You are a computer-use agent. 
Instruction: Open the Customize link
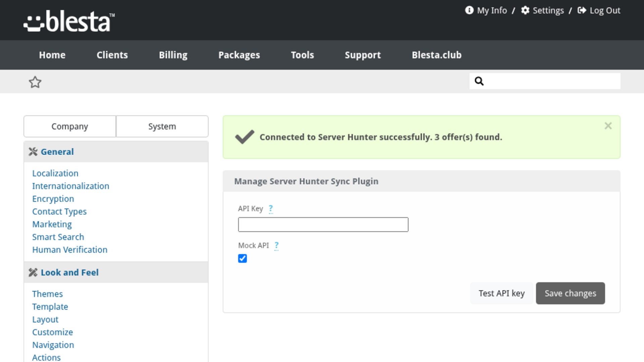coord(52,332)
